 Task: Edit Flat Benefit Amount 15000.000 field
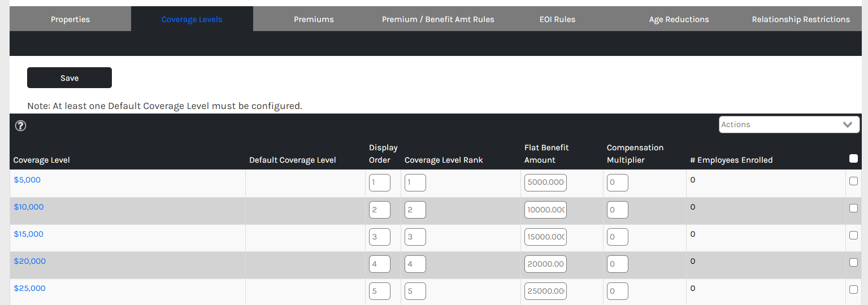pyautogui.click(x=545, y=237)
